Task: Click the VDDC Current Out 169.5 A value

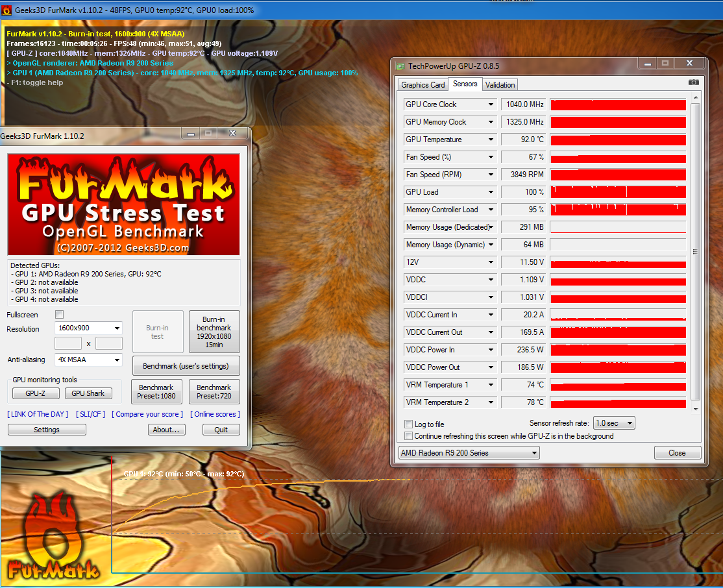Action: pos(523,332)
